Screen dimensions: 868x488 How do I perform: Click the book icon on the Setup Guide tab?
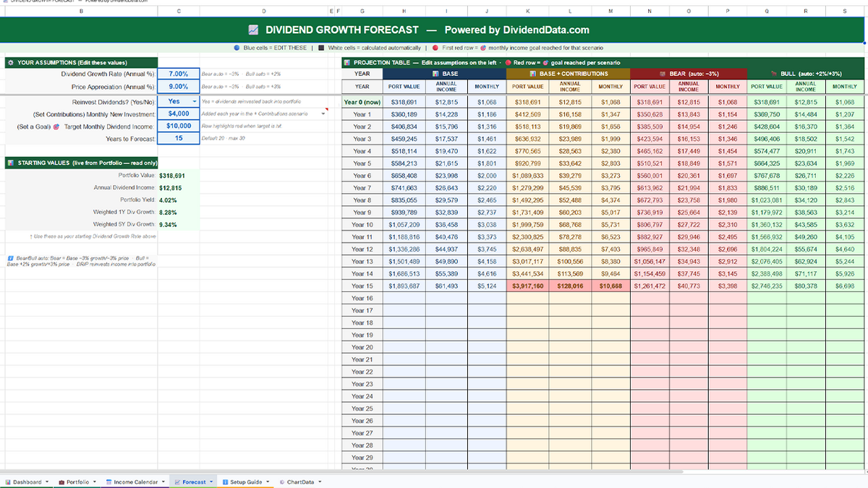[225, 481]
